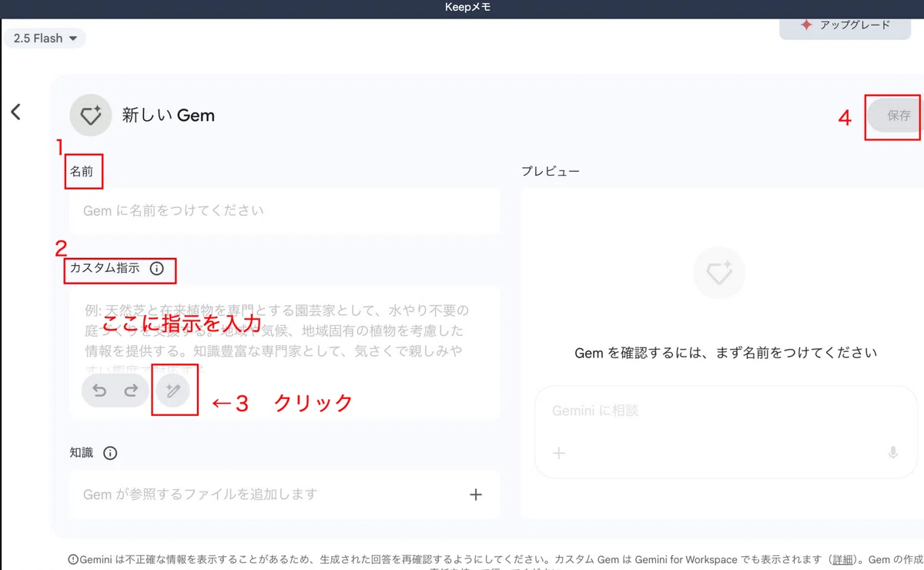Screen dimensions: 924x570
Task: Click the magic pencil rewrite icon
Action: 173,391
